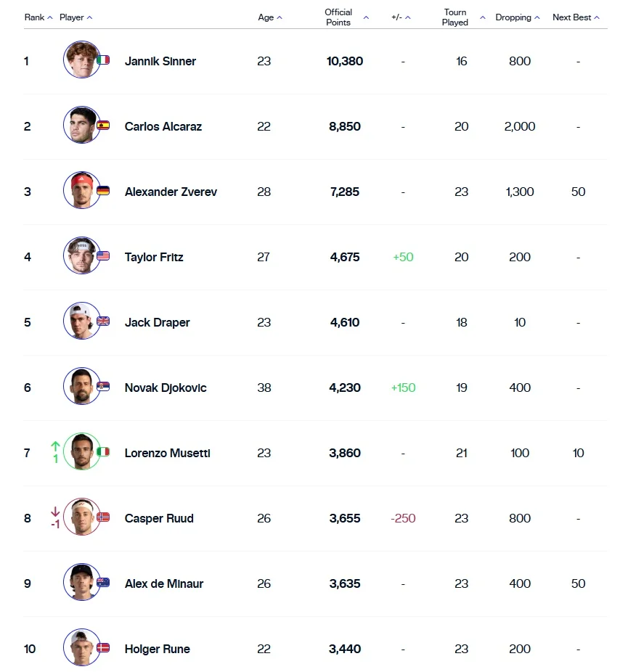Sort the table by Rank column
620x672 pixels.
coord(38,17)
